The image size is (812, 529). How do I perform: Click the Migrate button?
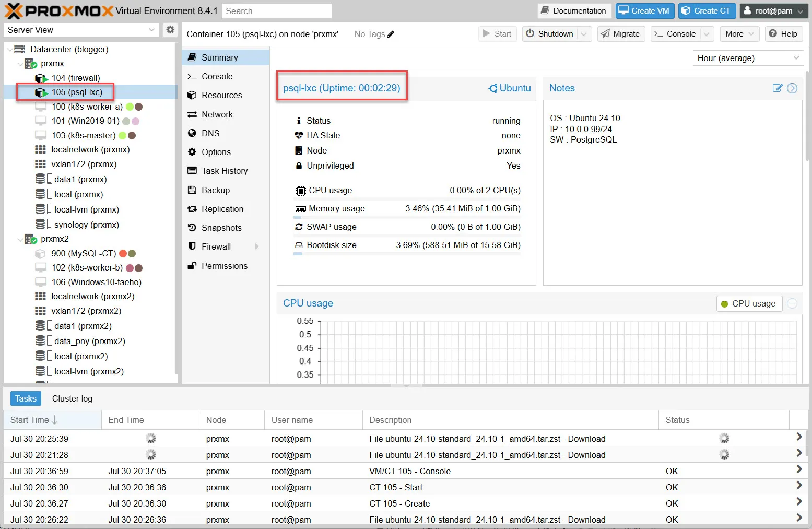pyautogui.click(x=620, y=34)
